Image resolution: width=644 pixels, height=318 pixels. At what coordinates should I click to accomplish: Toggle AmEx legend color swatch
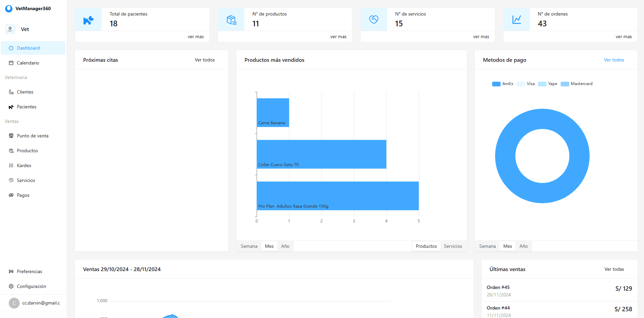496,84
